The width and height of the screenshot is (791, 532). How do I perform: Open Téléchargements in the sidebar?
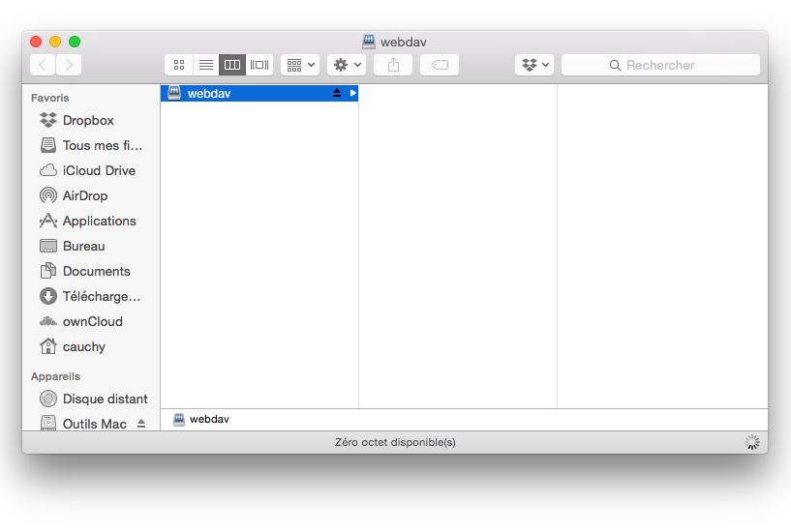(x=91, y=297)
